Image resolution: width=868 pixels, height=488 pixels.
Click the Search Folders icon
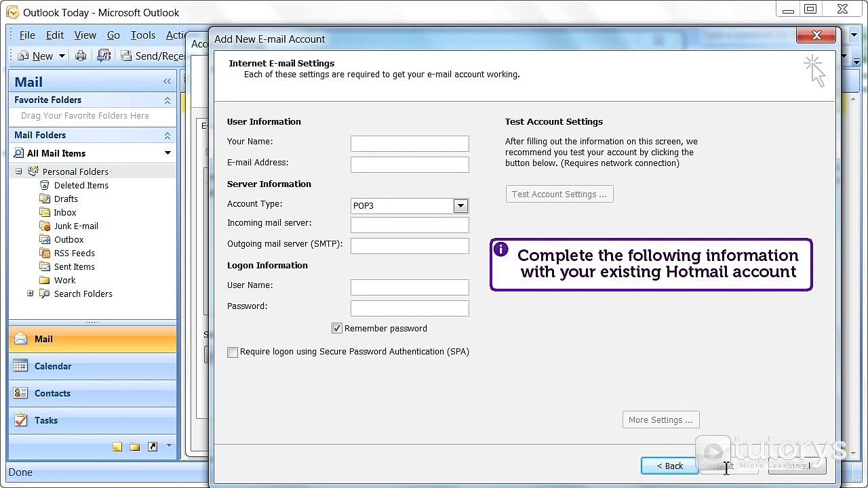coord(45,293)
